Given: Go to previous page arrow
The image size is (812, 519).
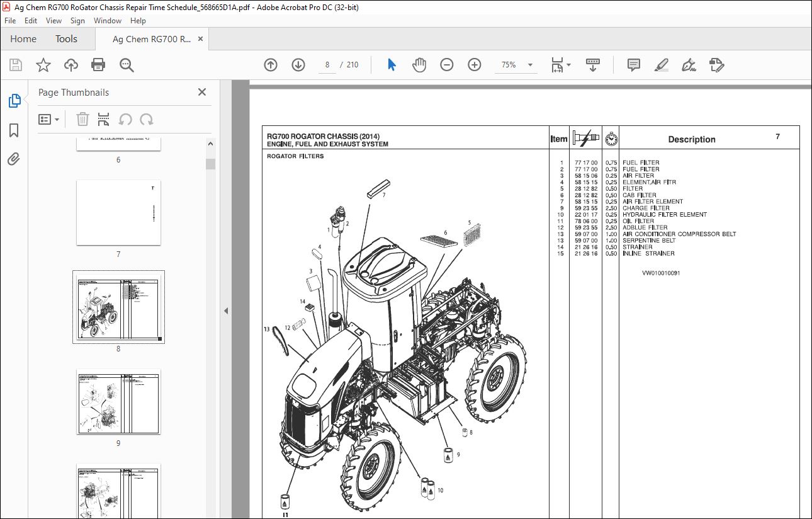Looking at the screenshot, I should click(271, 65).
